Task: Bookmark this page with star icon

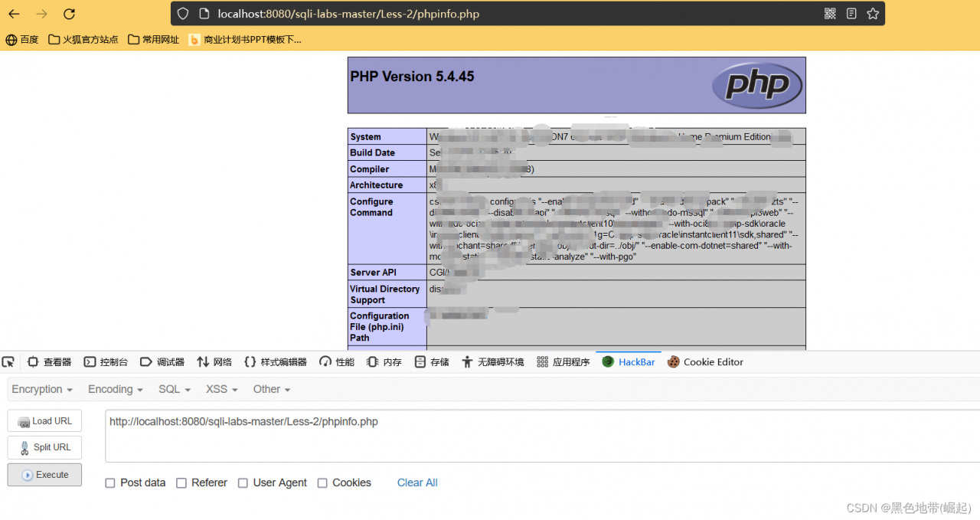Action: coord(873,14)
